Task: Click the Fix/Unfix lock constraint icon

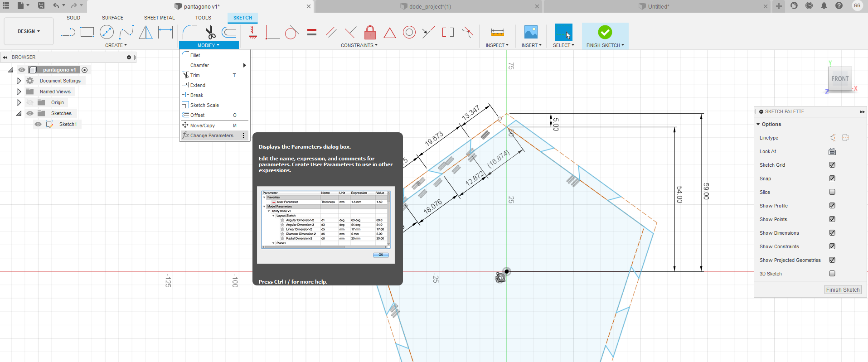Action: coord(370,32)
